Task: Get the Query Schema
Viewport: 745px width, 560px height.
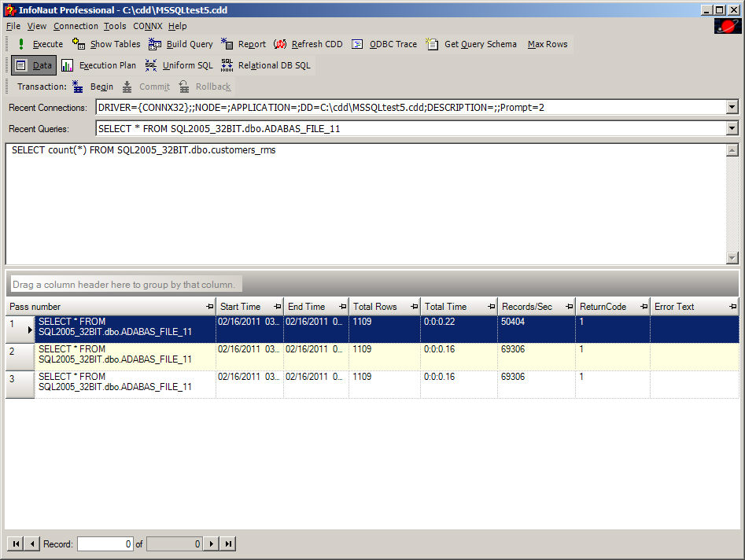Action: pyautogui.click(x=472, y=45)
